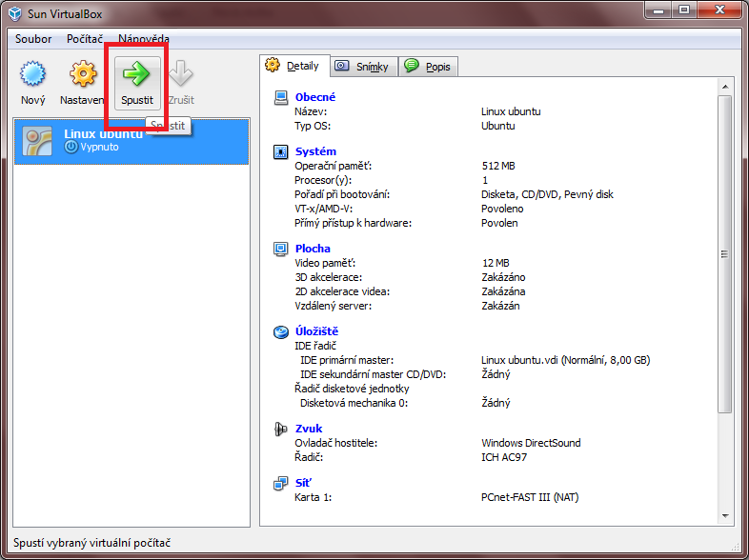Switch to the Detaily tab
The width and height of the screenshot is (749, 560).
294,66
